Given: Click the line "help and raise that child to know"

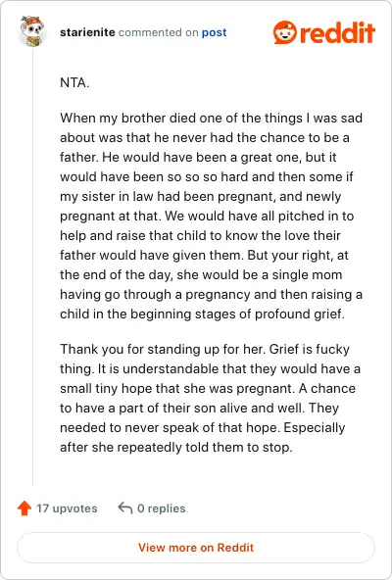Looking at the screenshot, I should point(200,235).
